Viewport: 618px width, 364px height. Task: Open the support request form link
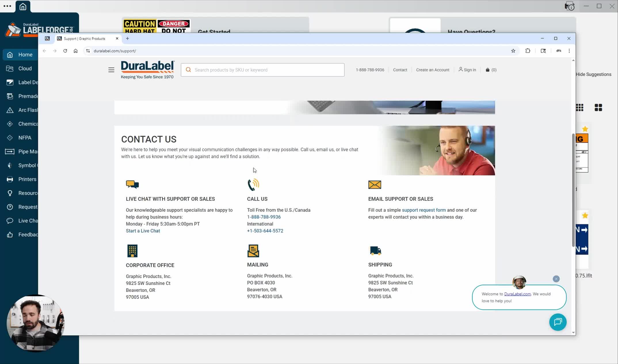coord(424,210)
